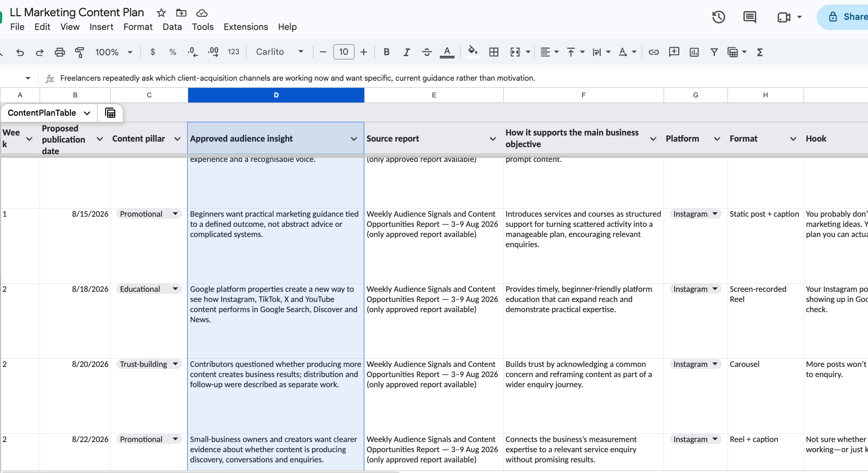
Task: Format as percent
Action: pos(173,52)
